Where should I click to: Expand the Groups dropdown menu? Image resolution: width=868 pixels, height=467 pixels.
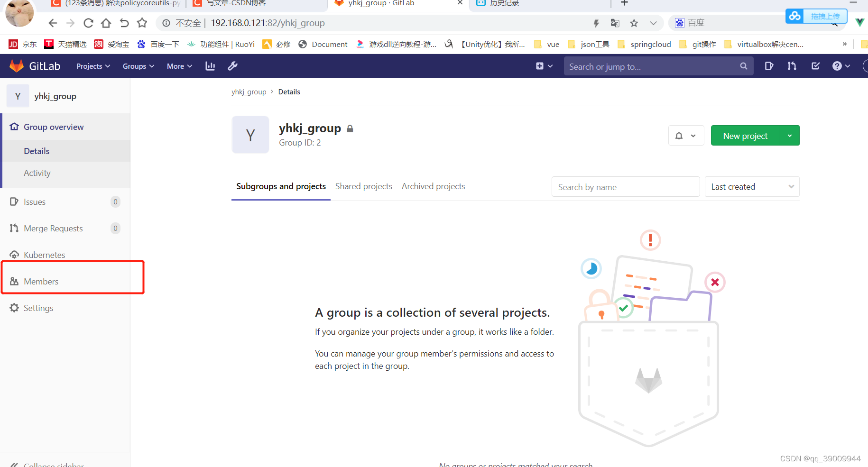(139, 66)
